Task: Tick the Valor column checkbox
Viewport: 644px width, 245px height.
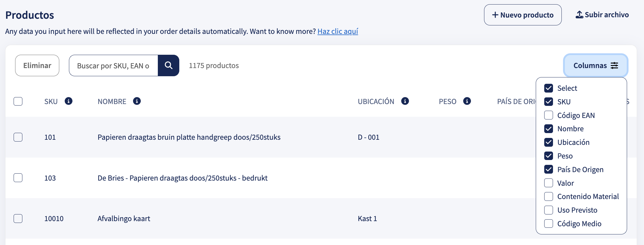Action: click(x=549, y=183)
